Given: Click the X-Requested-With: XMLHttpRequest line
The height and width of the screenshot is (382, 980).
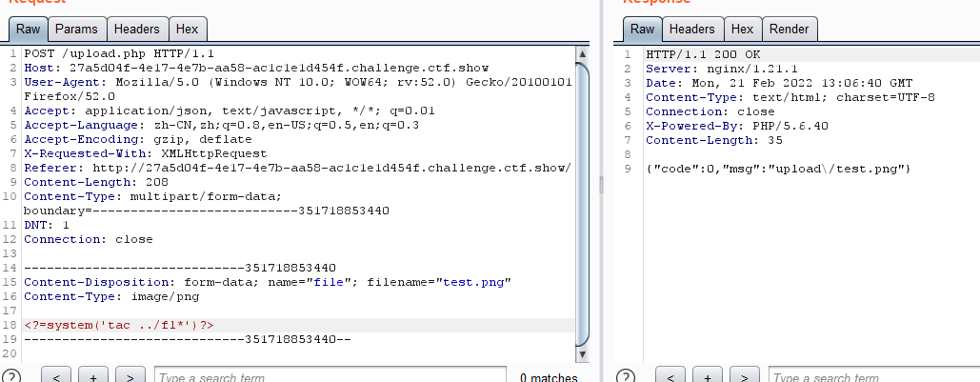Looking at the screenshot, I should (x=145, y=153).
